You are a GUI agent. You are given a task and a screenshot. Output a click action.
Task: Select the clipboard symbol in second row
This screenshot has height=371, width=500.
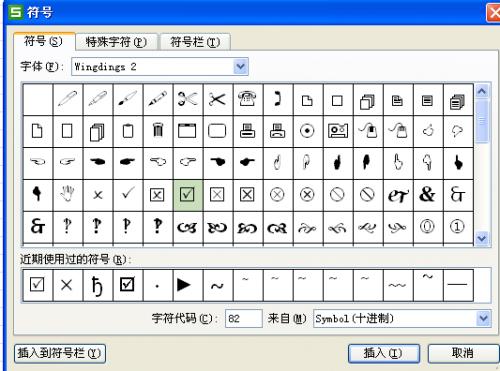click(128, 131)
